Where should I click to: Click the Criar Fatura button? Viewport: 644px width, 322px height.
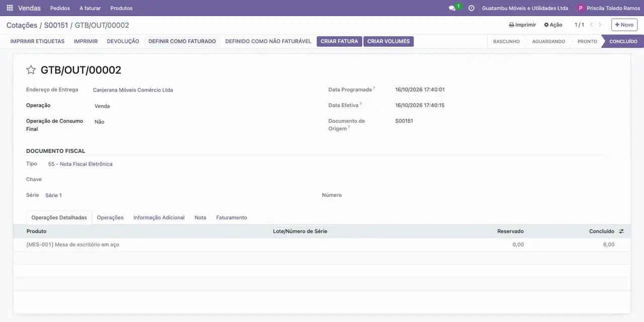pyautogui.click(x=339, y=41)
